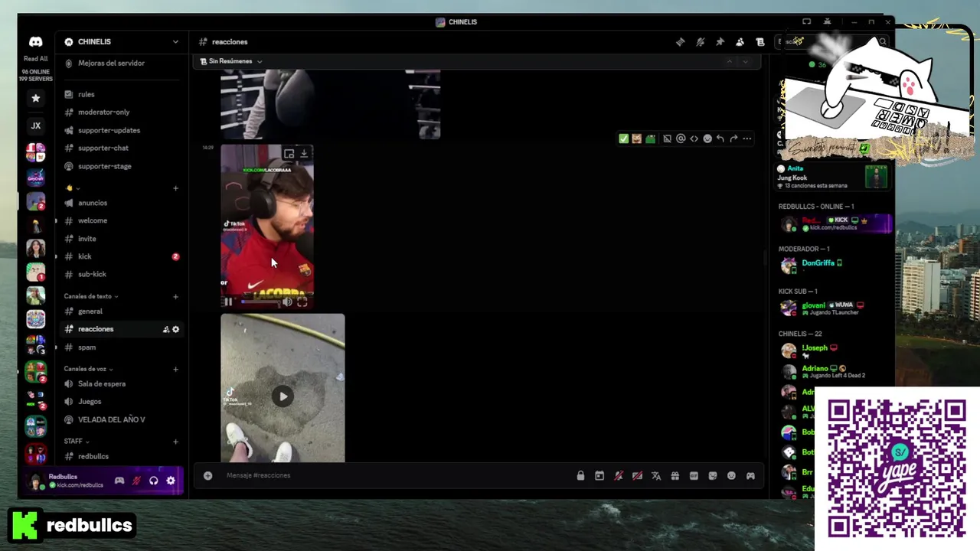Screen dimensions: 980x551
Task: React with the cat face emoji
Action: point(636,139)
